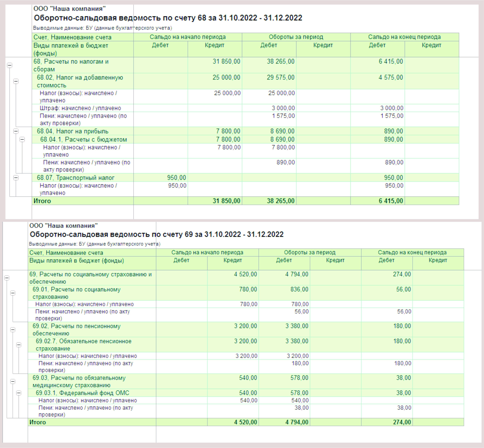Collapse the account 69 top-level group
This screenshot has height=448, width=484.
coord(7,278)
